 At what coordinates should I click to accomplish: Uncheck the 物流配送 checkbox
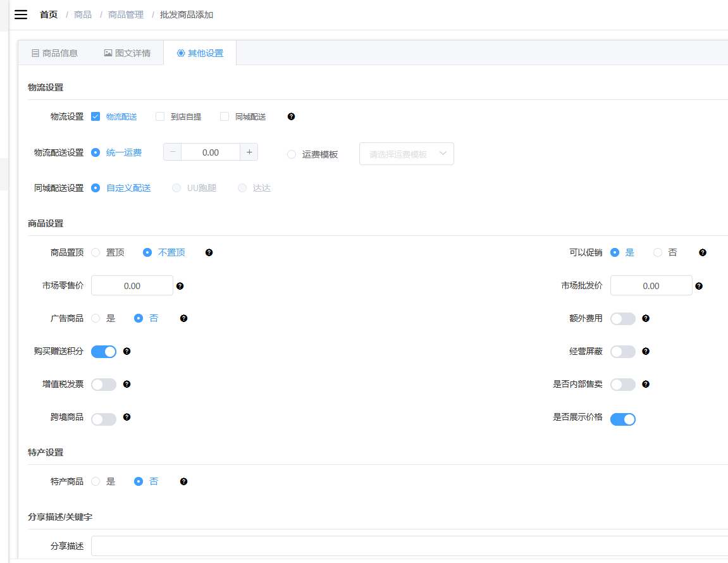(96, 116)
